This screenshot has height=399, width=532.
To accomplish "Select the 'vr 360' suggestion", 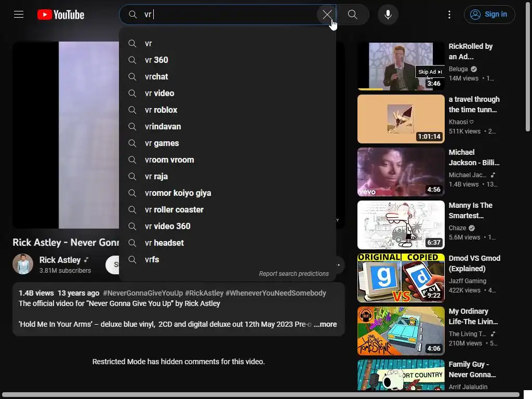I will pos(228,60).
